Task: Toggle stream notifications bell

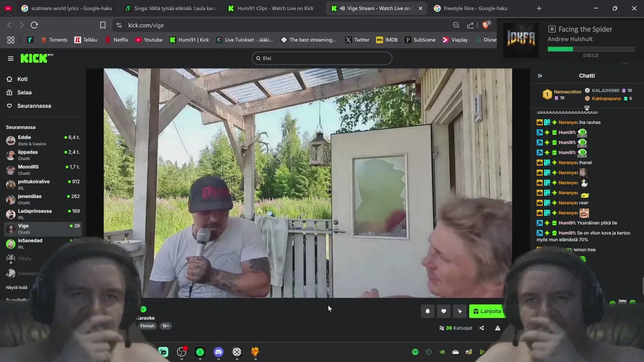Action: pos(428,311)
